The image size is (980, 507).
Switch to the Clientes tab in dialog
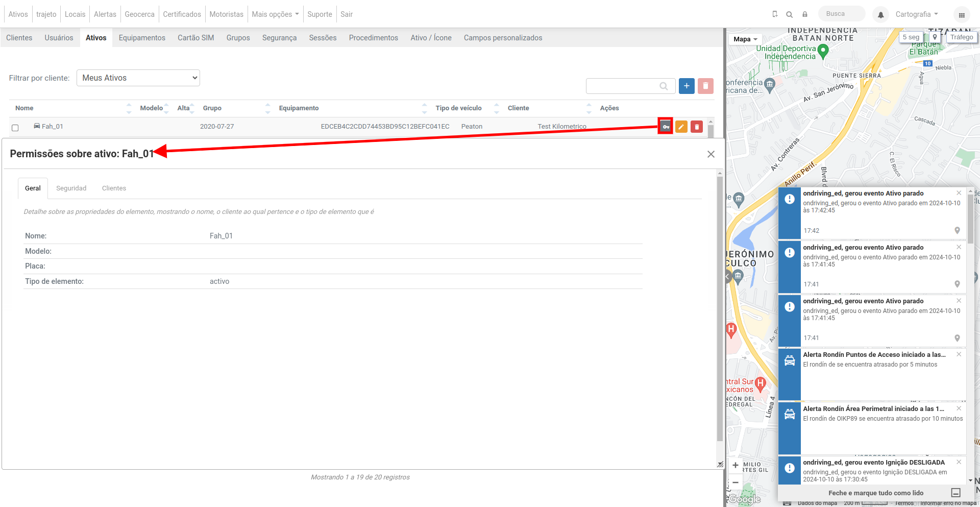click(114, 188)
